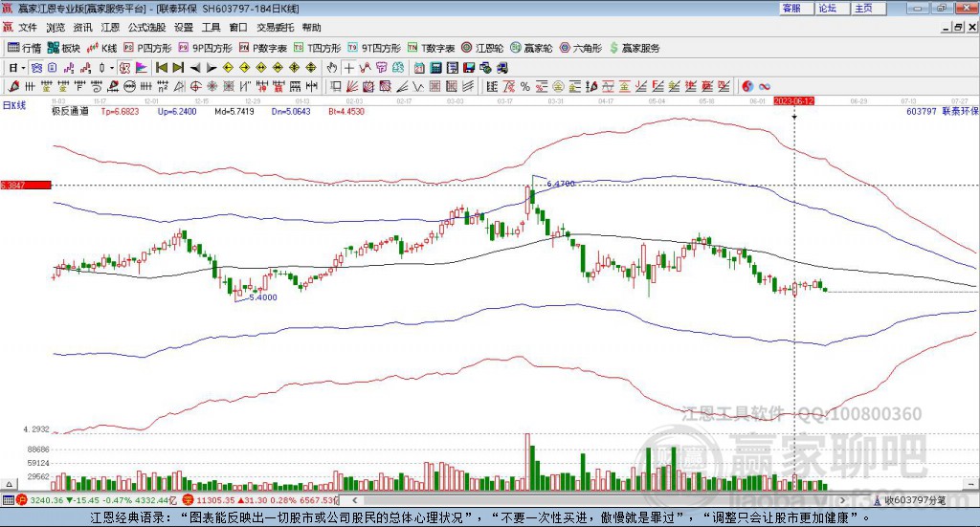
Task: Open the P四方形 tool
Action: tap(147, 48)
